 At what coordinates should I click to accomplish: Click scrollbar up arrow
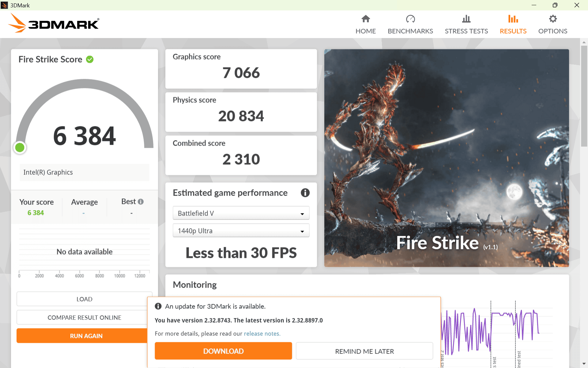pyautogui.click(x=584, y=42)
